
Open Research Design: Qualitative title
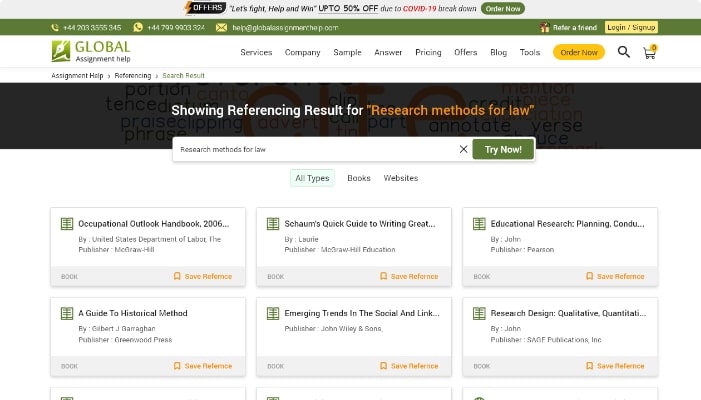pyautogui.click(x=568, y=313)
